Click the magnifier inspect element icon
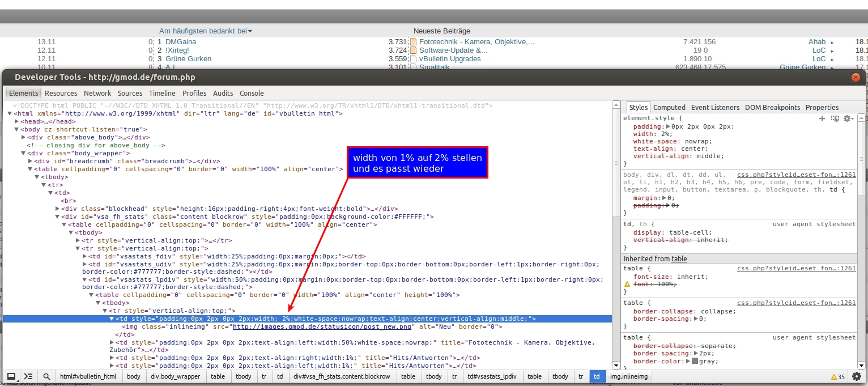Viewport: 868px width, 386px height. [46, 376]
